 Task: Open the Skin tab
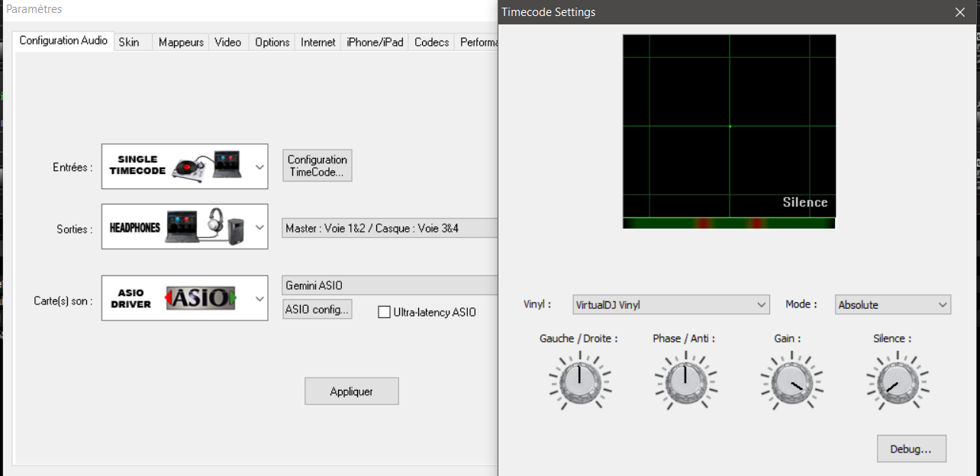tap(129, 43)
